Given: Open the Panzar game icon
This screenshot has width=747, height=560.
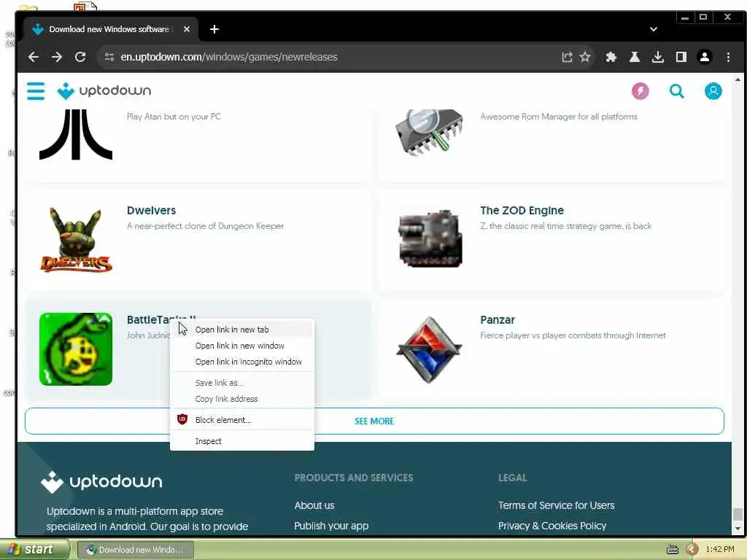Looking at the screenshot, I should coord(429,349).
